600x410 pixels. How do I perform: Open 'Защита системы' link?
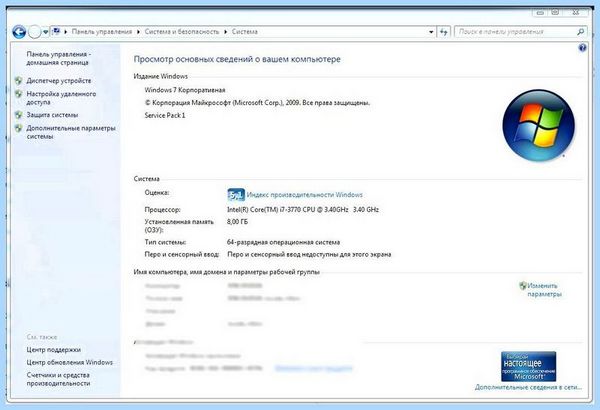point(52,115)
